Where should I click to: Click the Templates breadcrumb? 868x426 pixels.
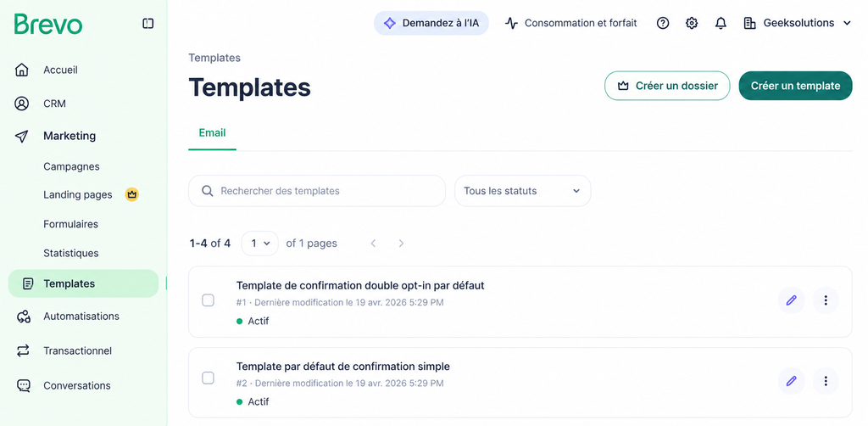pyautogui.click(x=214, y=58)
